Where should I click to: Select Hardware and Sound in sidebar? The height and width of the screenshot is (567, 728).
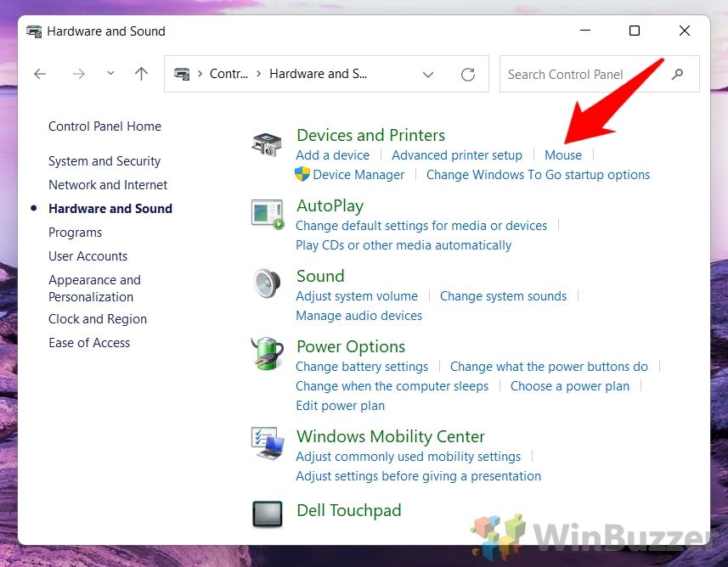(110, 209)
